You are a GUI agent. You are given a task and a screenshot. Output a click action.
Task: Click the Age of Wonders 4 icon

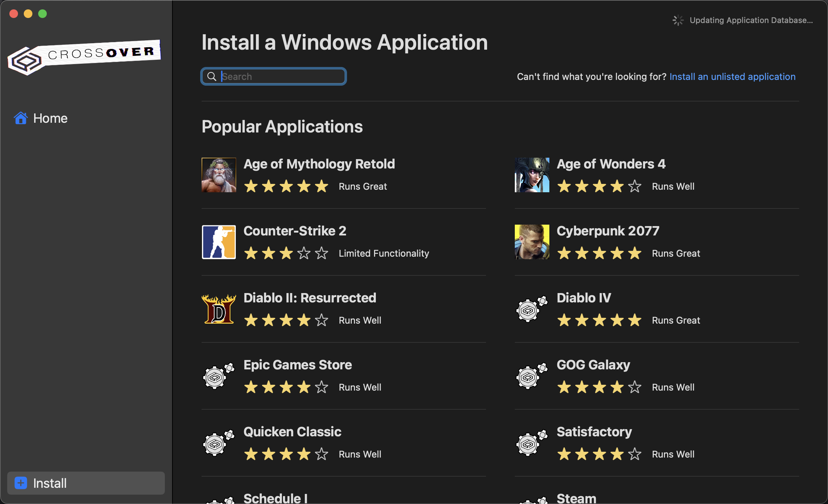click(x=532, y=175)
